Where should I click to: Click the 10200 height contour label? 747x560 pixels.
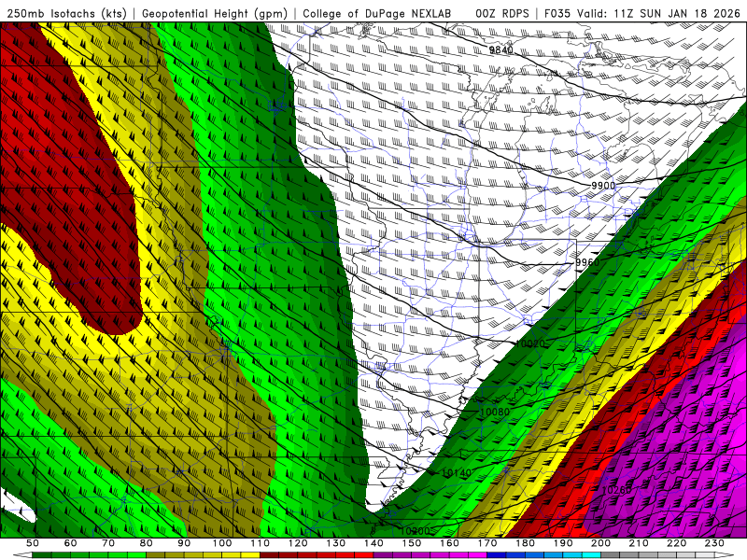(x=415, y=531)
